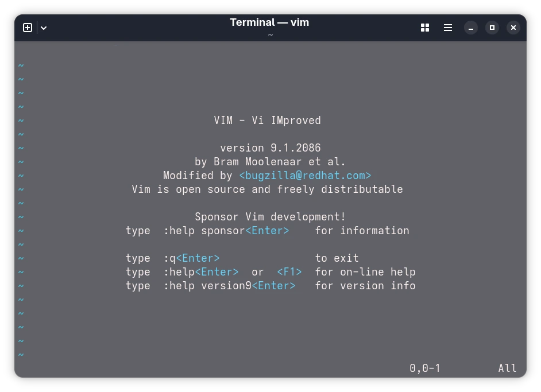Click the version 9.1.2086 line
The height and width of the screenshot is (392, 541).
pyautogui.click(x=270, y=148)
